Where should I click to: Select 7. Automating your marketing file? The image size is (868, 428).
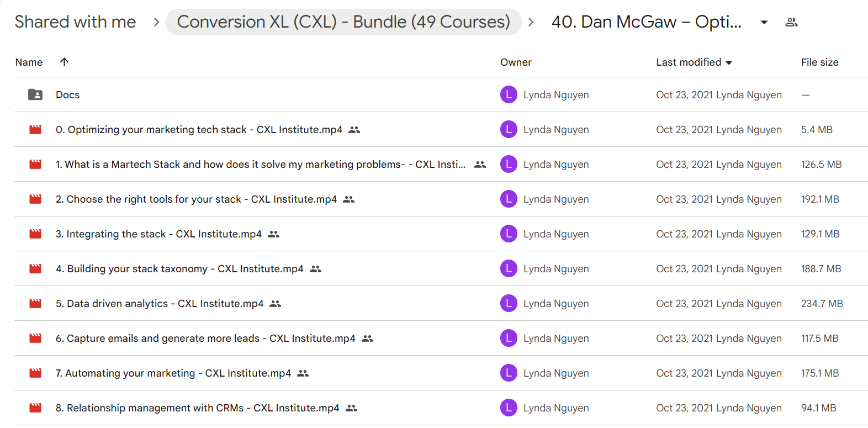click(173, 373)
